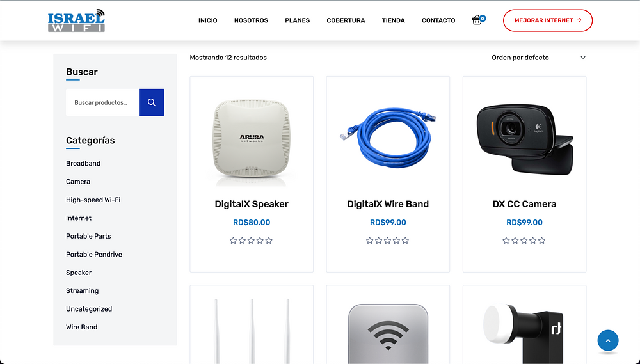Click the scroll-to-top arrow button
Screen dimensions: 640x364
pyautogui.click(x=608, y=340)
